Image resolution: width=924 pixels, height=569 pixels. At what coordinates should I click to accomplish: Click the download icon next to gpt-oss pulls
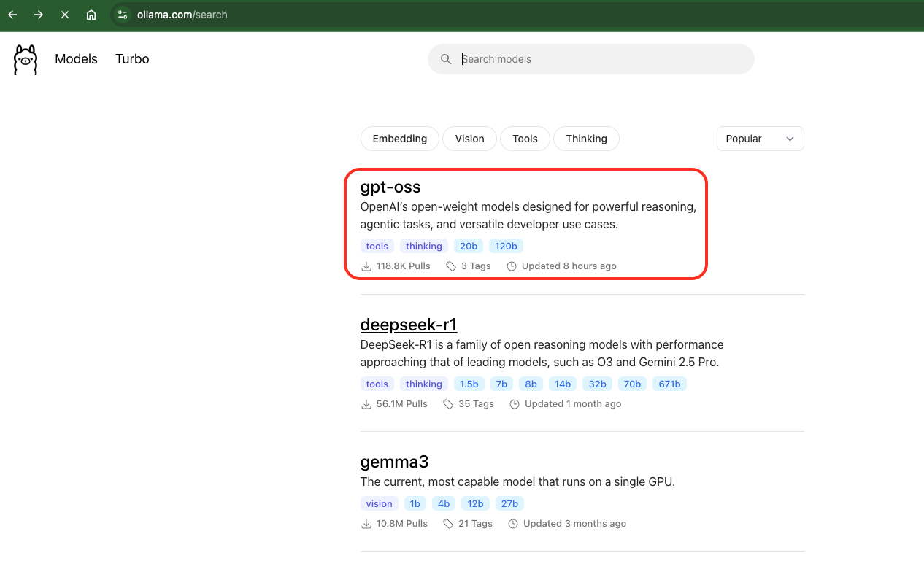366,266
